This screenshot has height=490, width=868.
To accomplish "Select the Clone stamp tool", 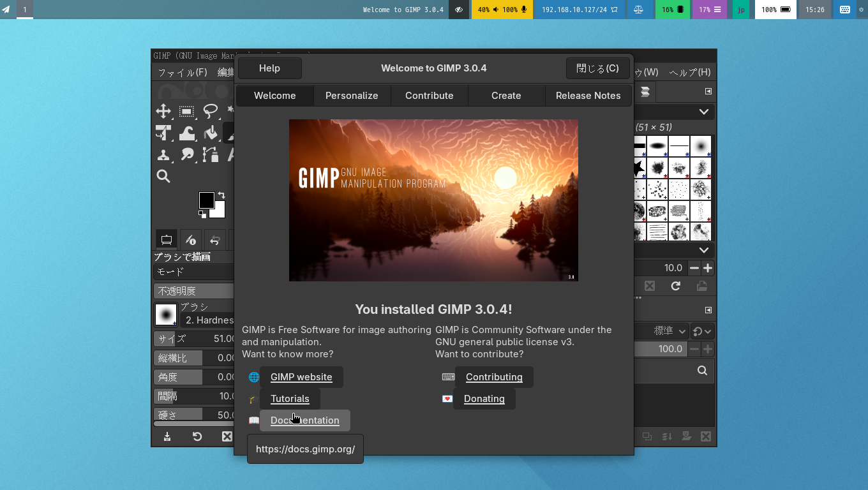I will tap(163, 154).
